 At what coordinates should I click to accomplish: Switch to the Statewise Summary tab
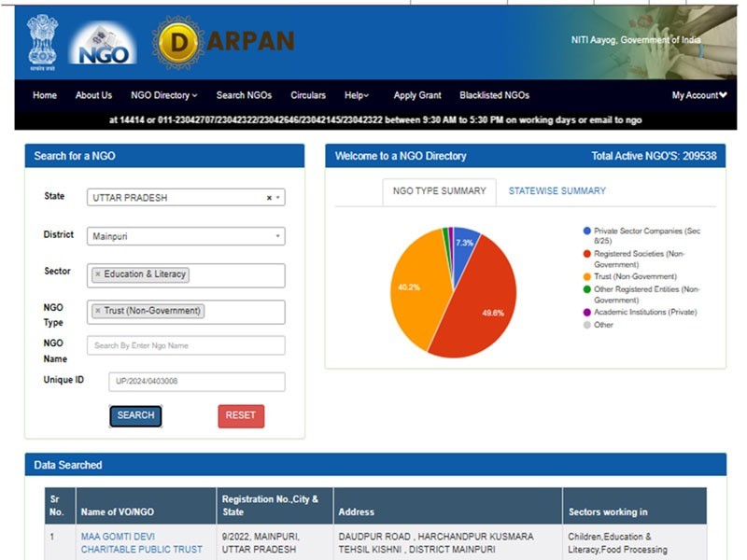[x=557, y=191]
